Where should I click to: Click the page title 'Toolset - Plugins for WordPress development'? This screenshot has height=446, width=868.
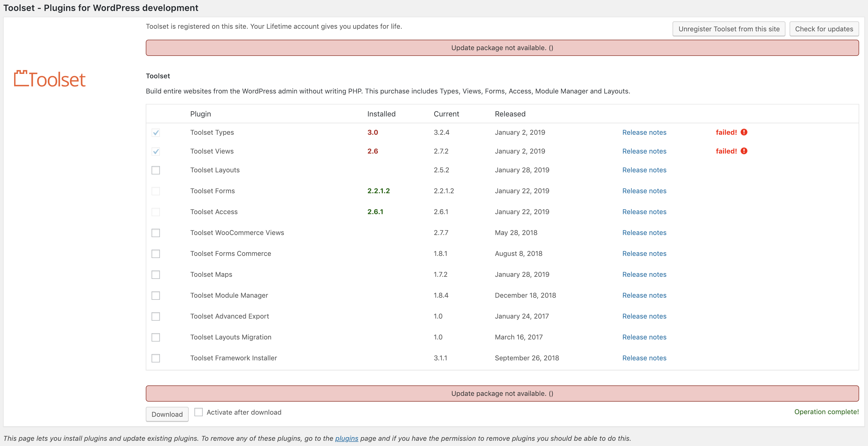tap(101, 8)
